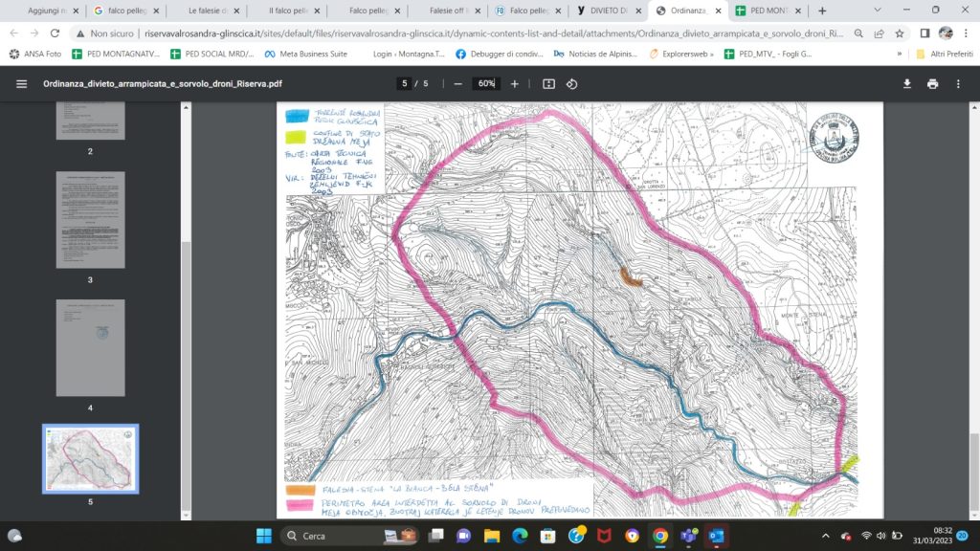Switch to the PED MONT browser tab
The width and height of the screenshot is (980, 551).
tap(768, 11)
